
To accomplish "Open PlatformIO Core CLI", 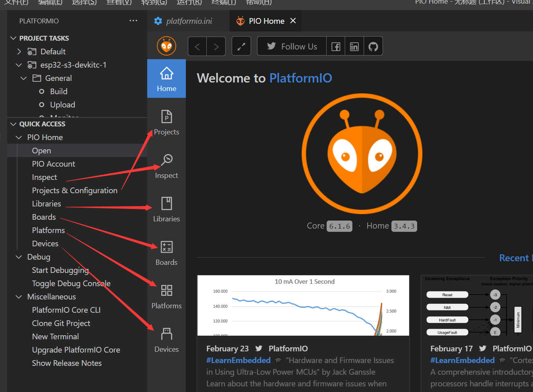I will click(66, 310).
